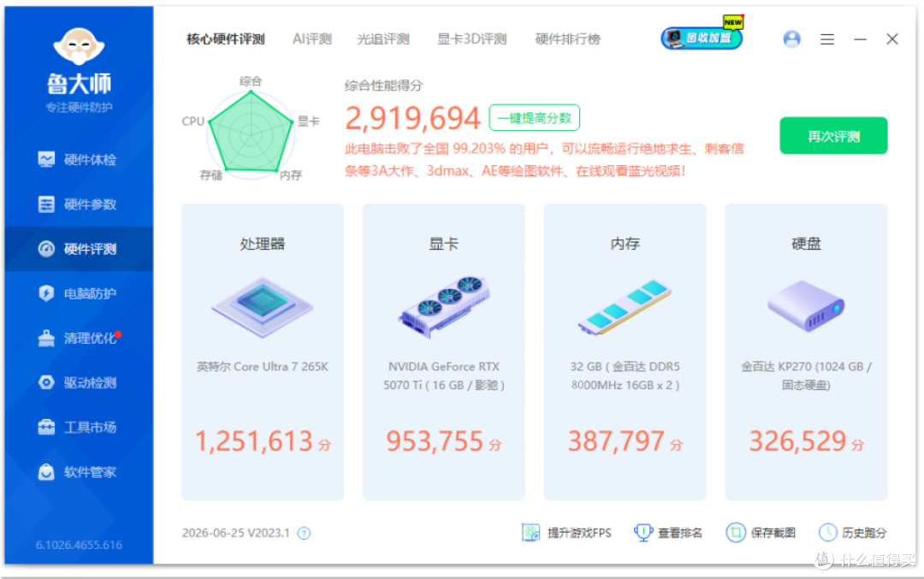Open 硬件体检 in the sidebar
Image resolution: width=924 pixels, height=579 pixels.
(x=79, y=160)
